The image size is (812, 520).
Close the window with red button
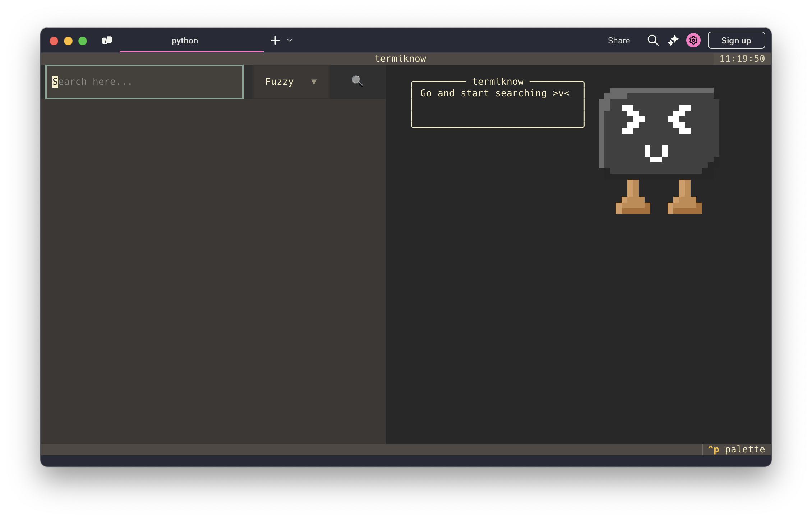[54, 41]
